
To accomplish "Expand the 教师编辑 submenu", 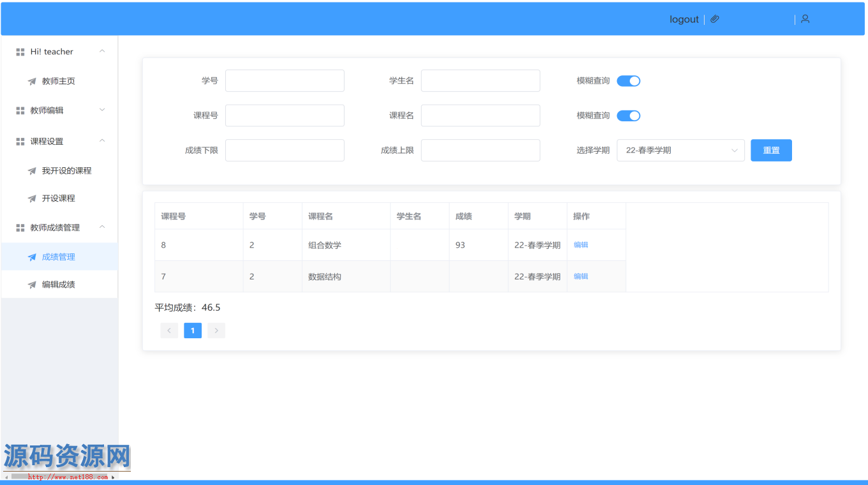I will click(61, 110).
